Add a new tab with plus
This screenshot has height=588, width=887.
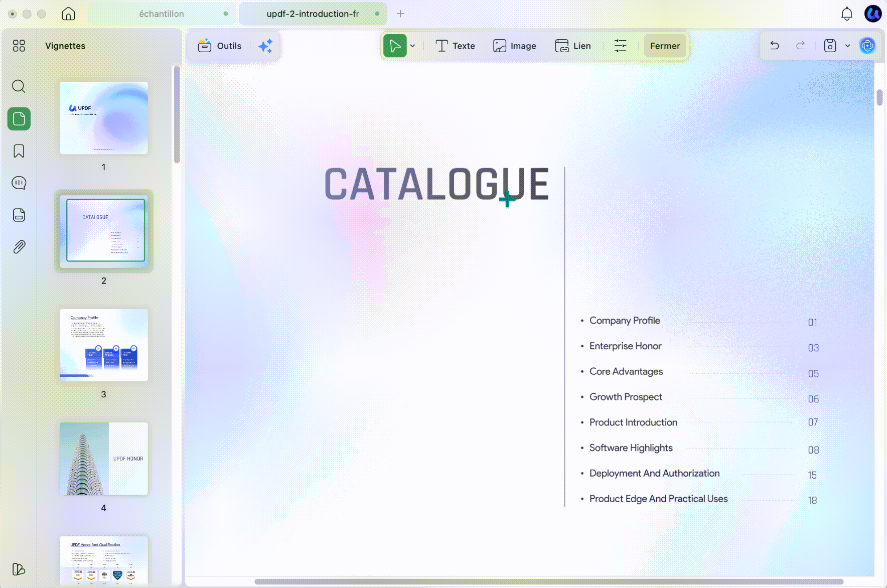[400, 14]
